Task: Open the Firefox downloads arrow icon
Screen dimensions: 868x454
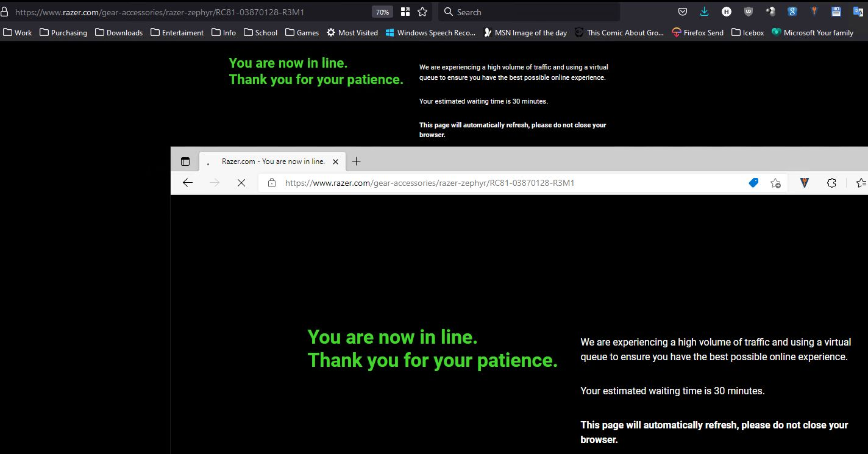Action: coord(705,12)
